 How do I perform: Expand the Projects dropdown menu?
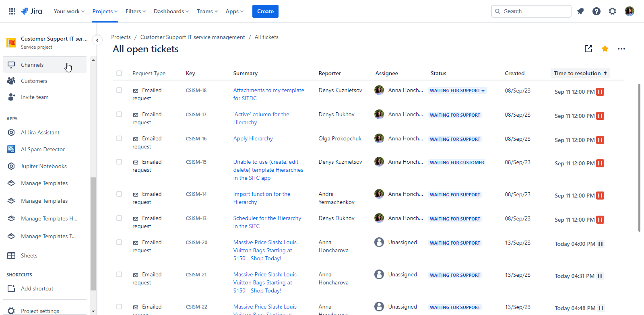point(105,11)
